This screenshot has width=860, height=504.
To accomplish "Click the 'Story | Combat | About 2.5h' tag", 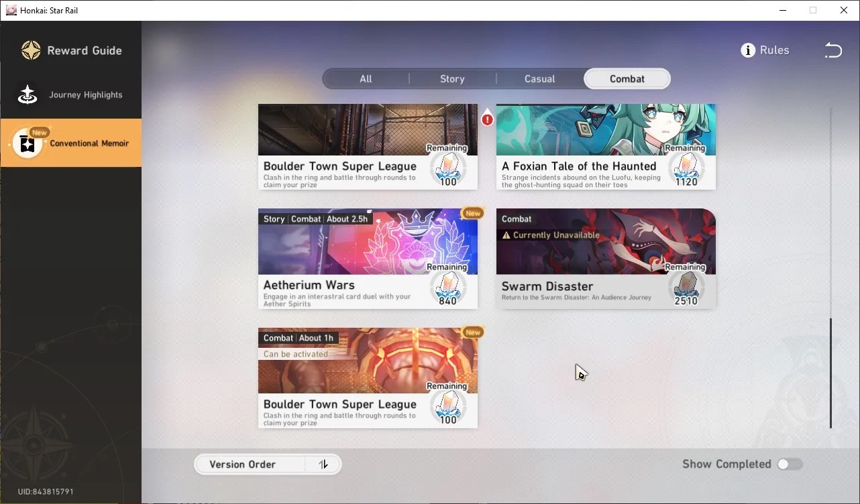I will (315, 219).
